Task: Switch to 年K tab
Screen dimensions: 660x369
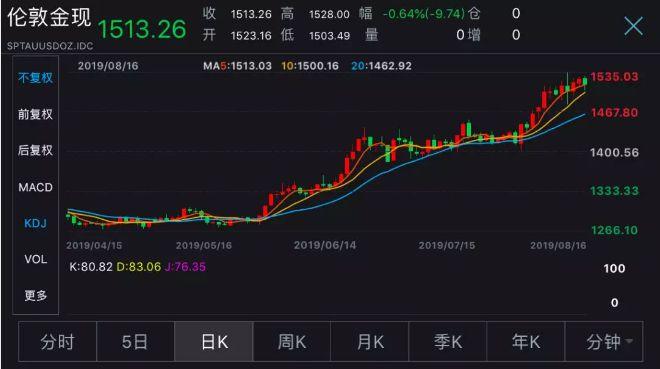Action: point(526,342)
